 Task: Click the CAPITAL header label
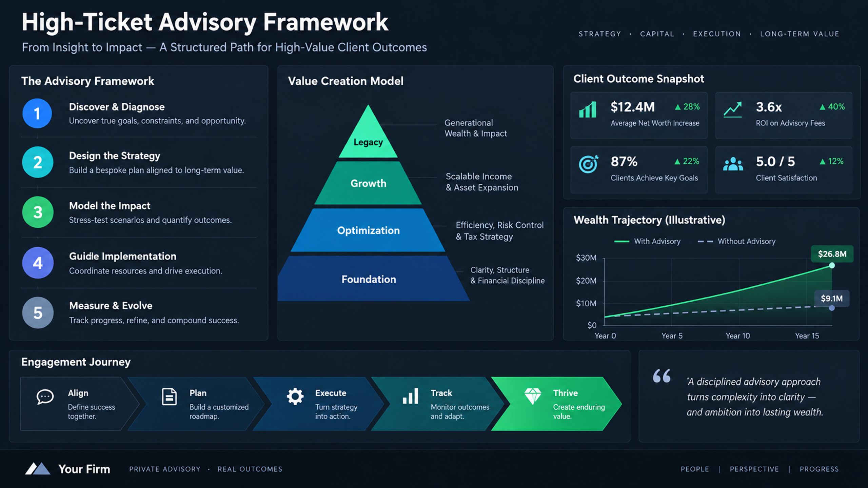tap(657, 34)
